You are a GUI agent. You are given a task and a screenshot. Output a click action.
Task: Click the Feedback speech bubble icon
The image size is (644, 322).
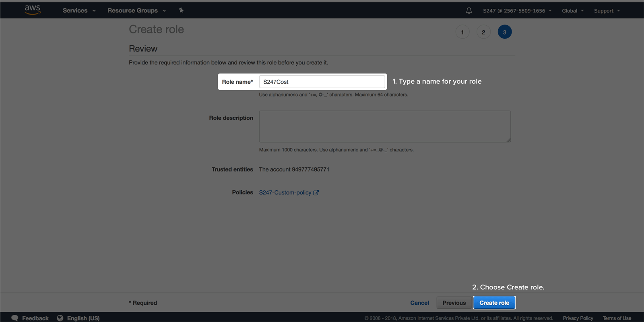point(15,318)
